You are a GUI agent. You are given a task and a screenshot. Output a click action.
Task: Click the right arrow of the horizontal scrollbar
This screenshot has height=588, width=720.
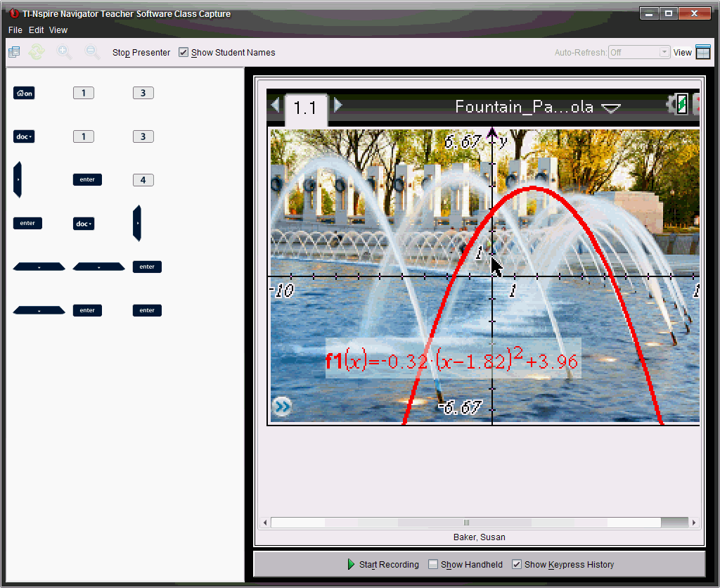click(694, 523)
